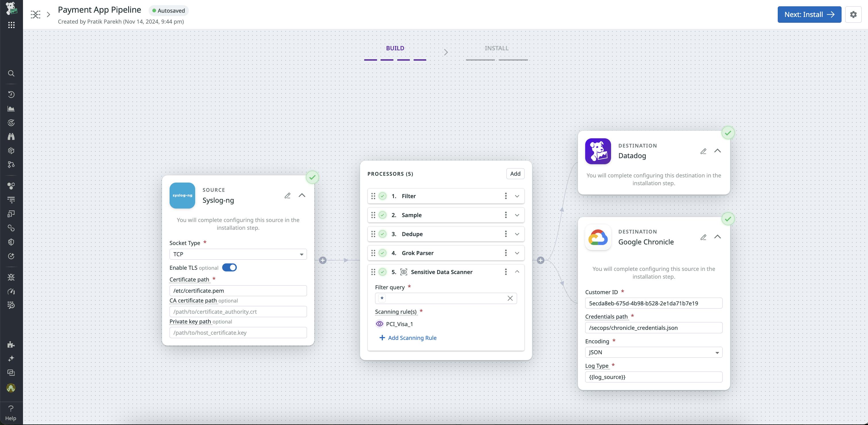Click the Sample processor's green status check
Viewport: 868px width, 425px height.
383,215
